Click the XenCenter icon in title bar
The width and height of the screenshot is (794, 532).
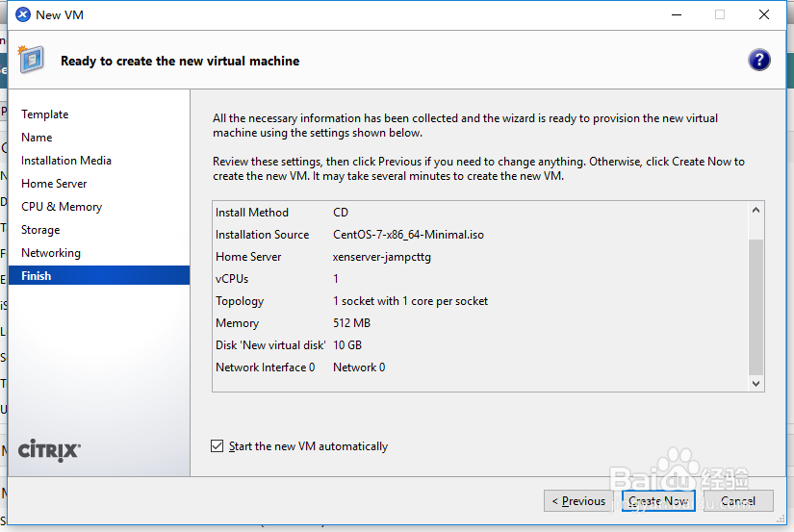point(23,14)
